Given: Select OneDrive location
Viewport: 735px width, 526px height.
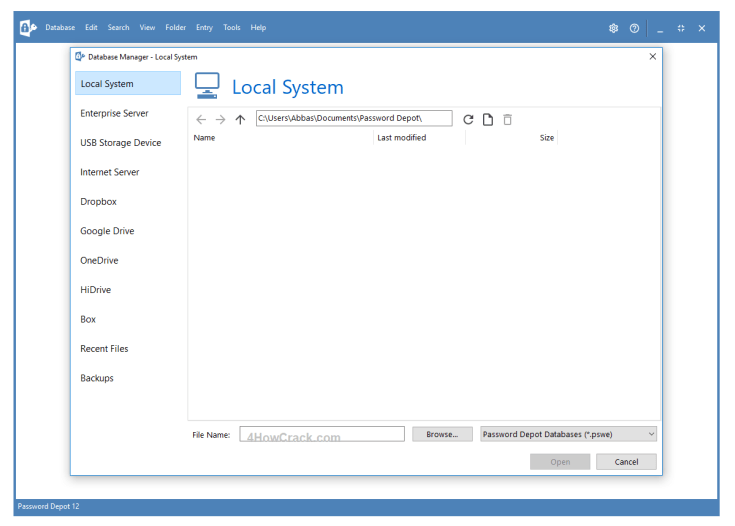Looking at the screenshot, I should pos(99,261).
